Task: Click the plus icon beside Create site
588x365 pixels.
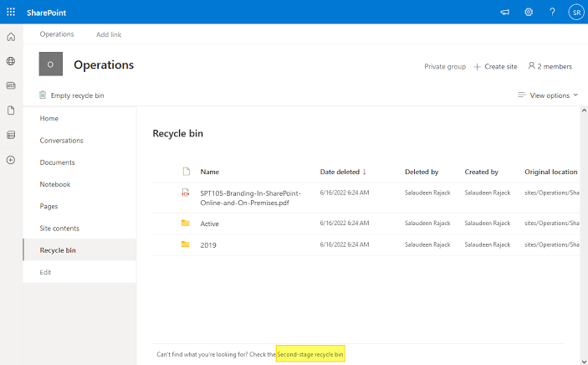Action: 477,67
